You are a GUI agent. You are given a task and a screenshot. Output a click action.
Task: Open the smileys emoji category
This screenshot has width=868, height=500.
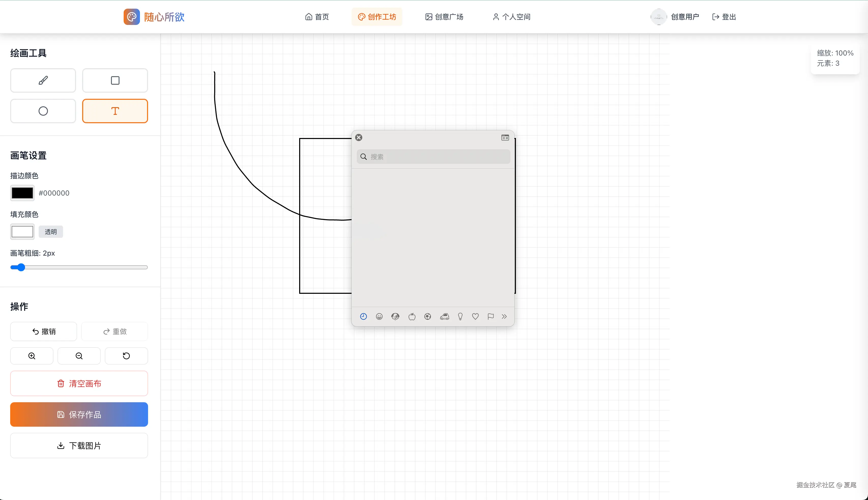point(379,316)
